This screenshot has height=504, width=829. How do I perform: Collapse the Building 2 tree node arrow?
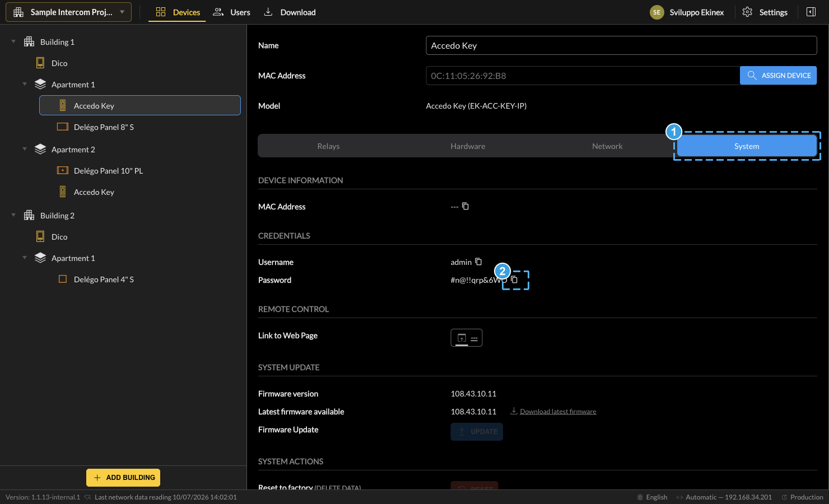pos(13,216)
